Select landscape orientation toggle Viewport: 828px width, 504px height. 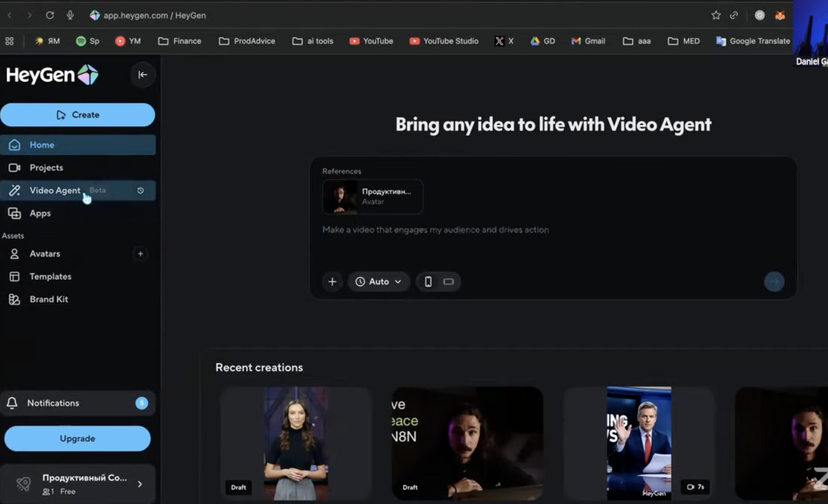[x=448, y=282]
